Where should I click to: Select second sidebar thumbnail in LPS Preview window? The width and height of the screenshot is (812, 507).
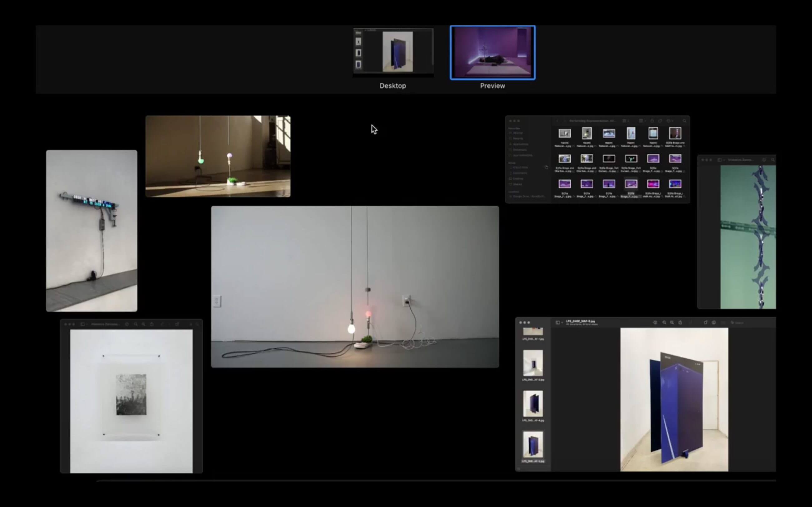tap(533, 363)
